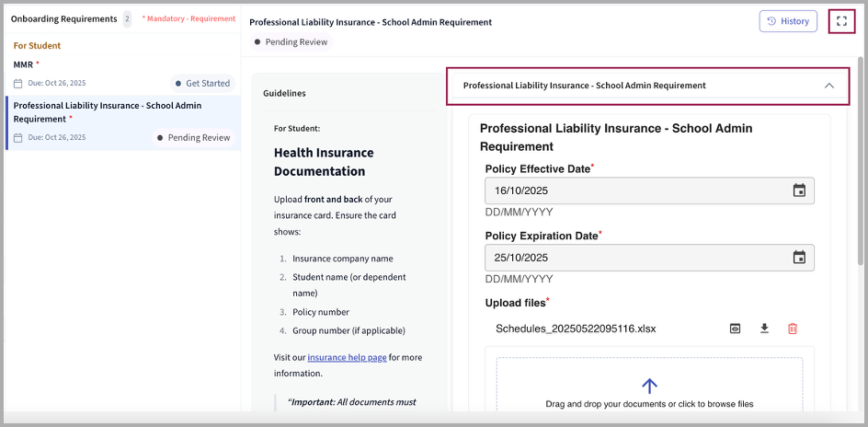Click the Policy Effective Date input field
Viewport: 868px width, 427px height.
pos(634,190)
